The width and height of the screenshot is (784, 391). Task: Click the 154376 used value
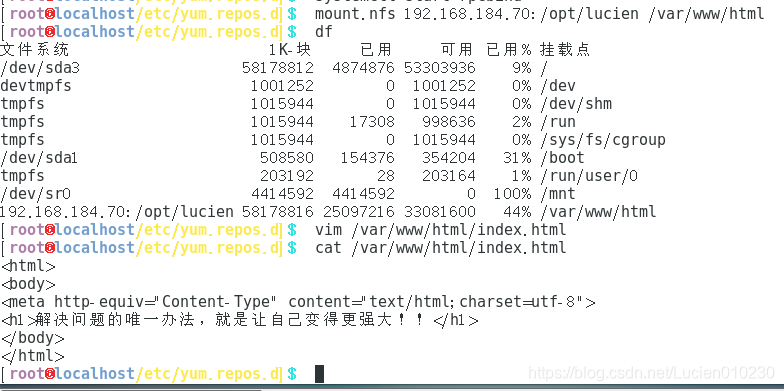[x=368, y=158]
